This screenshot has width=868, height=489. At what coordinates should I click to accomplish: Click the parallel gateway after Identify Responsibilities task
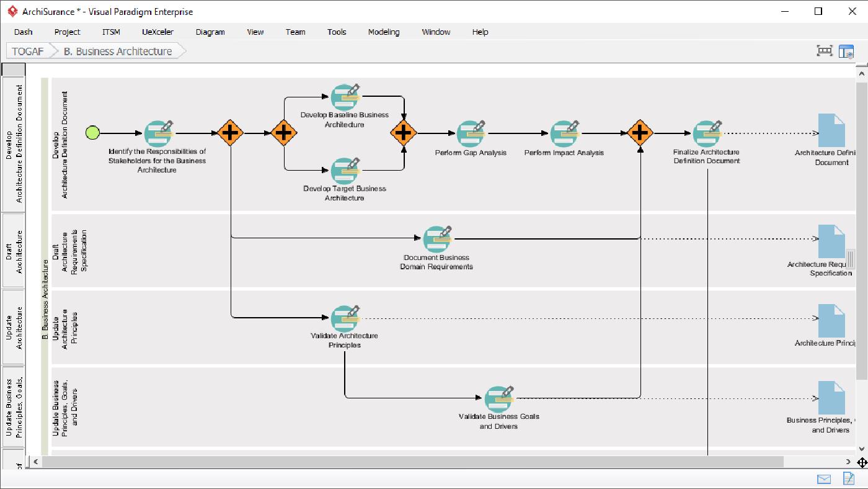click(231, 132)
